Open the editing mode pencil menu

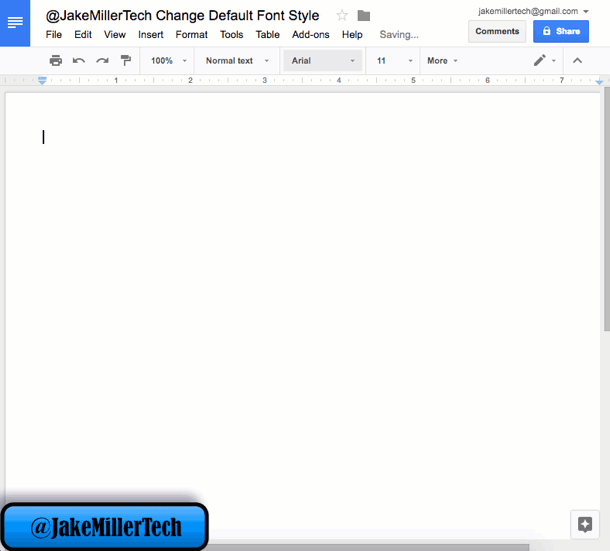pyautogui.click(x=544, y=61)
